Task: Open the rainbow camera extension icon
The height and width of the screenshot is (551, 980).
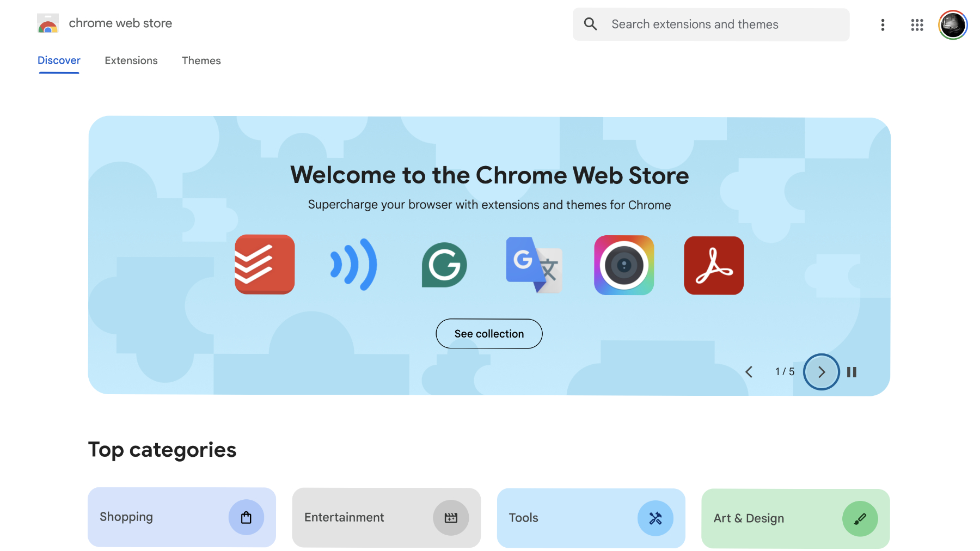Action: (x=624, y=265)
